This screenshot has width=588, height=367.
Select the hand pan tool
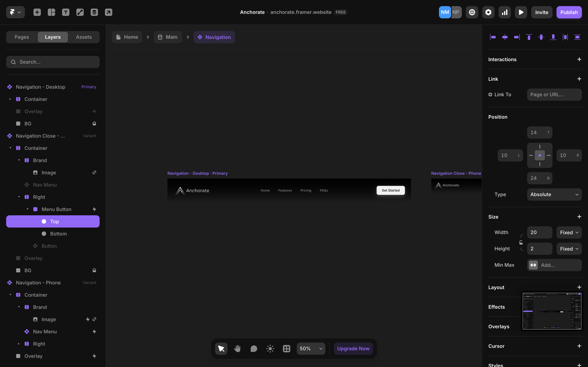coord(237,349)
